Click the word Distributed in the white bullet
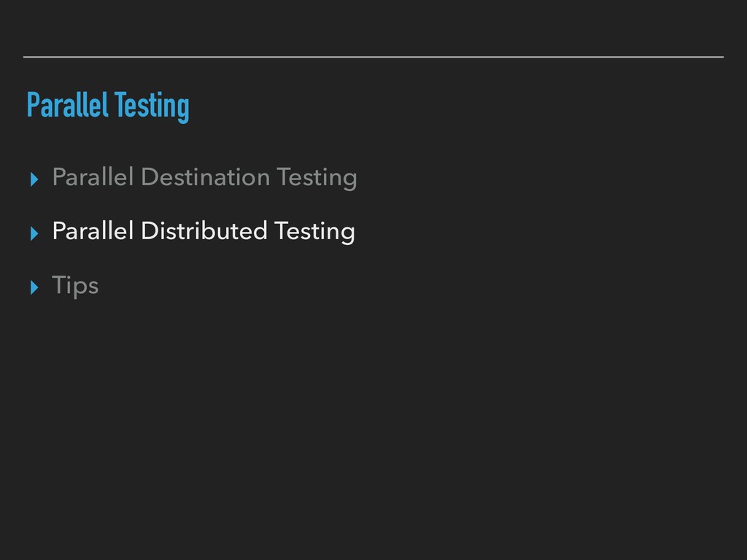Image resolution: width=747 pixels, height=560 pixels. 204,230
